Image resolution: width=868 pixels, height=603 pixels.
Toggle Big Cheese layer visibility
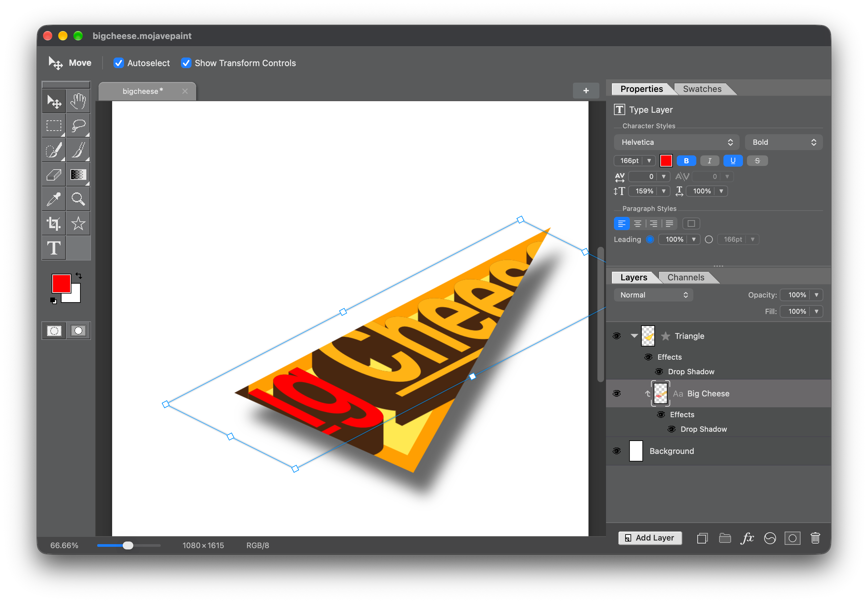tap(617, 393)
